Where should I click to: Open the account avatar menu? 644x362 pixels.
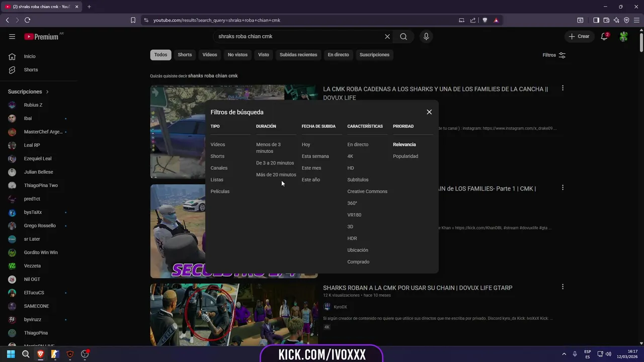click(x=624, y=36)
